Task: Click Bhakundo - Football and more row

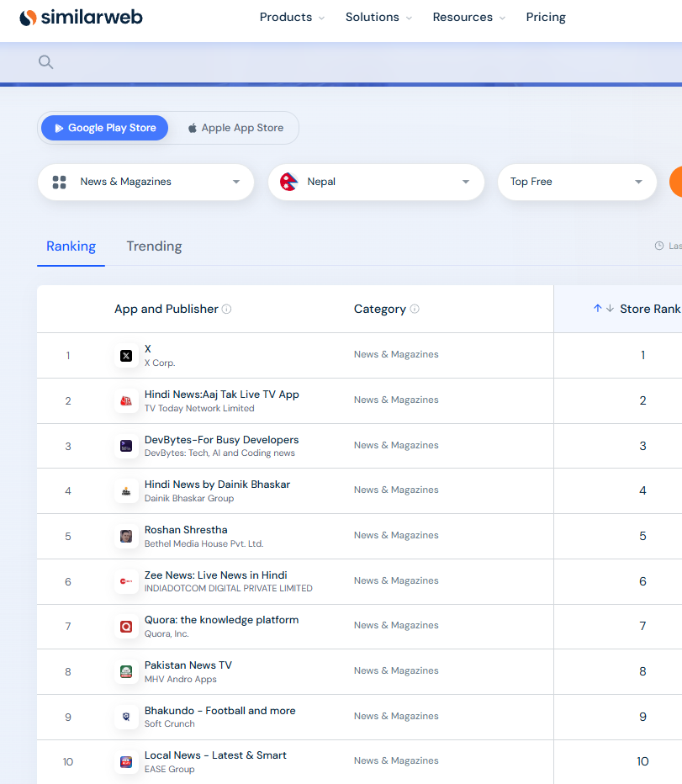Action: tap(219, 711)
